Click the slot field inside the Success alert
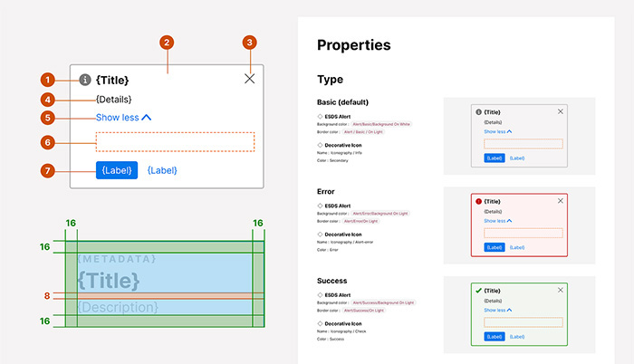Viewport: 634px width, 364px height. (524, 322)
